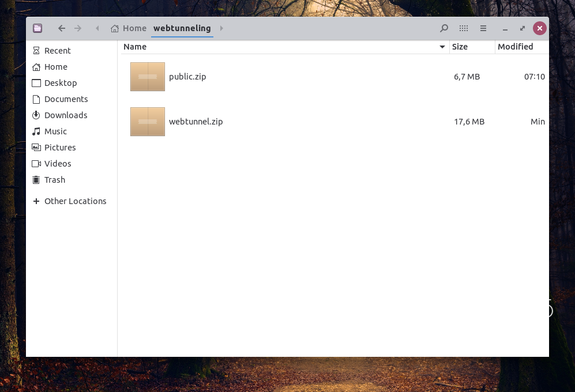This screenshot has width=575, height=392.
Task: Open the search in Files
Action: (x=444, y=28)
